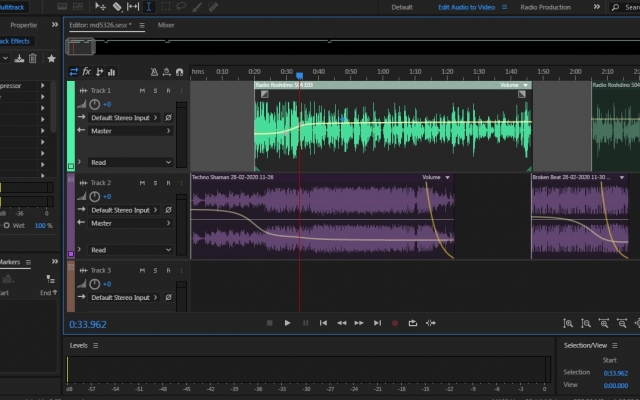
Task: Toggle Inputs/Outputs view button
Action: click(73, 72)
